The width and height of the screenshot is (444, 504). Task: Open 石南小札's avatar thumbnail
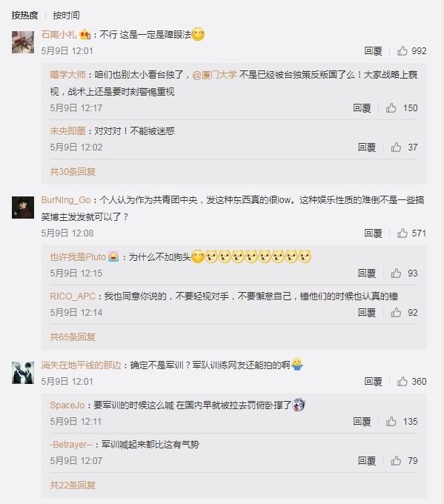23,42
